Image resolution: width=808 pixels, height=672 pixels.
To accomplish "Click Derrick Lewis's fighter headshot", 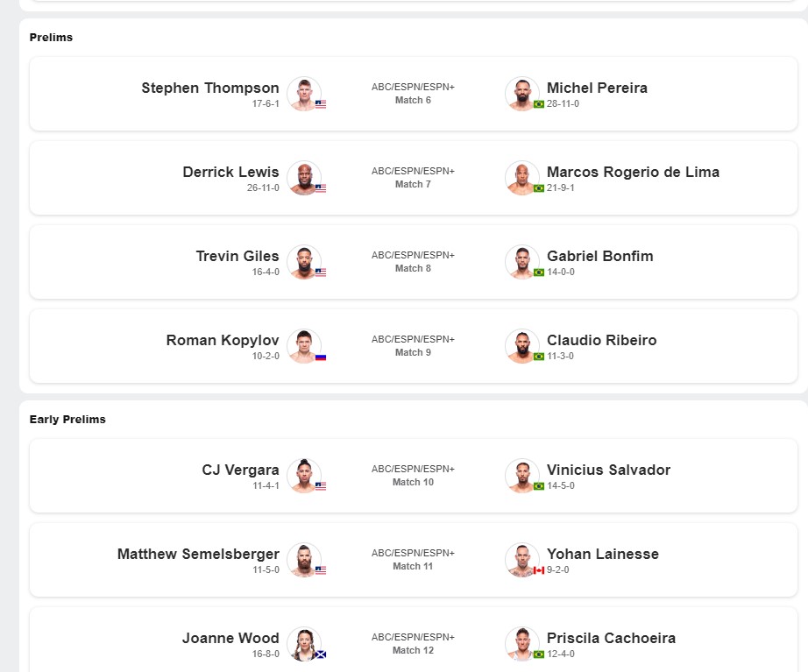I will pyautogui.click(x=303, y=177).
